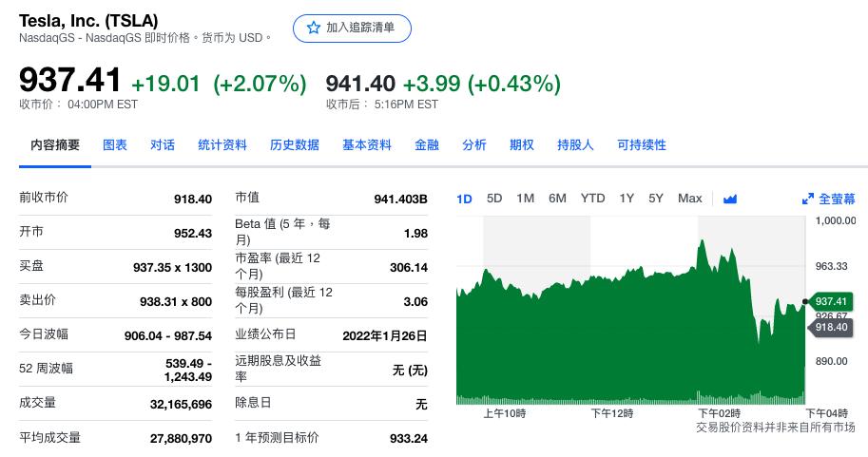Switch to the 图表 tab
This screenshot has height=457, width=868.
coord(115,145)
